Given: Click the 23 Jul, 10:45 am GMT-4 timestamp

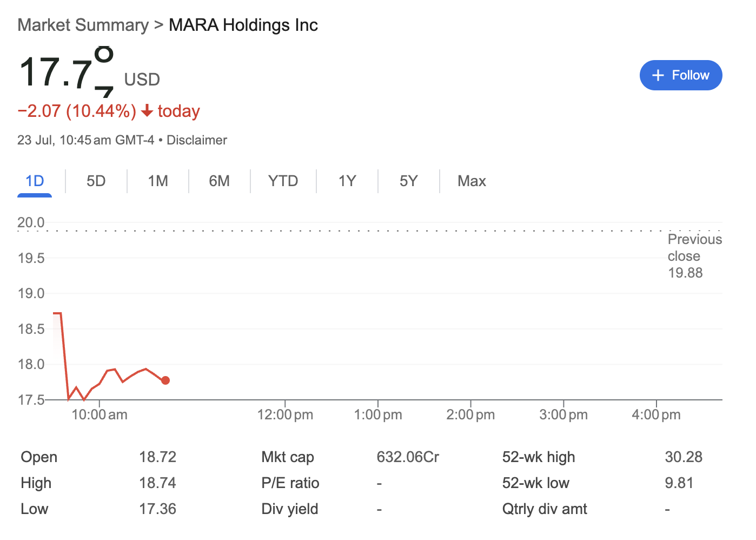Looking at the screenshot, I should tap(85, 140).
